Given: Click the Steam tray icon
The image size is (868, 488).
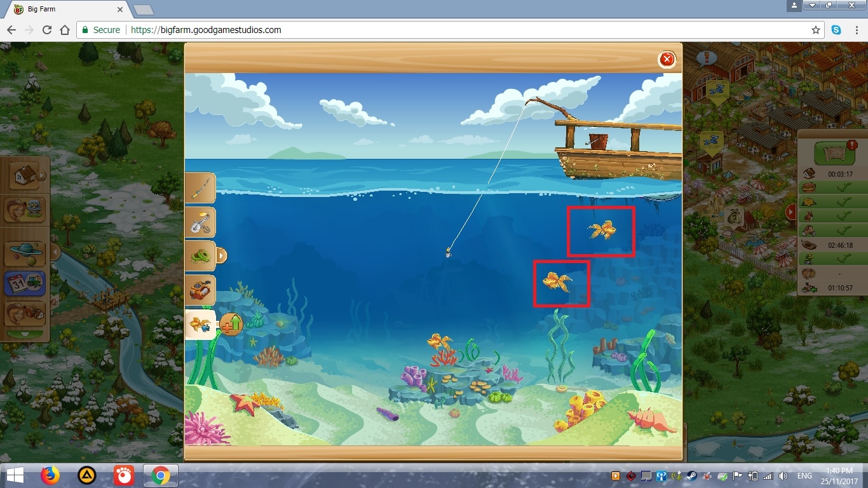Looking at the screenshot, I should coord(691,475).
